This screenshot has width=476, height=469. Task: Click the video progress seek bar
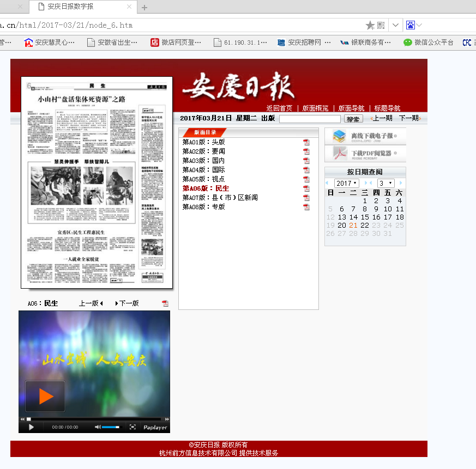(95, 419)
